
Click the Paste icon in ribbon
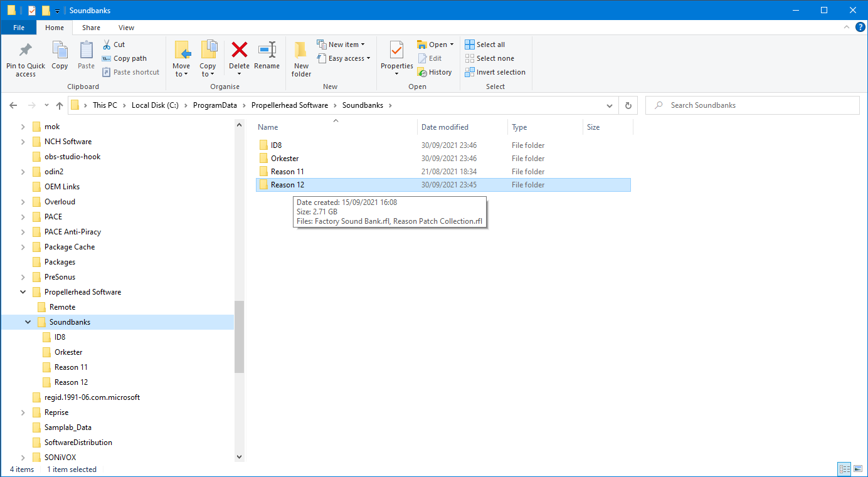click(87, 50)
